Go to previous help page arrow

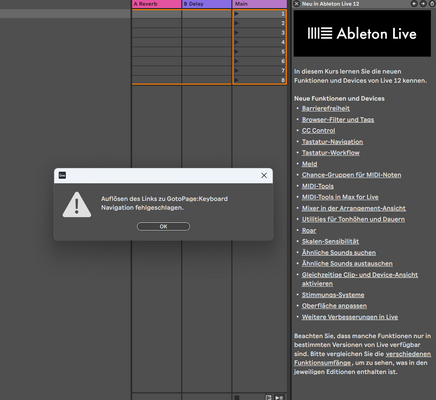pyautogui.click(x=414, y=4)
